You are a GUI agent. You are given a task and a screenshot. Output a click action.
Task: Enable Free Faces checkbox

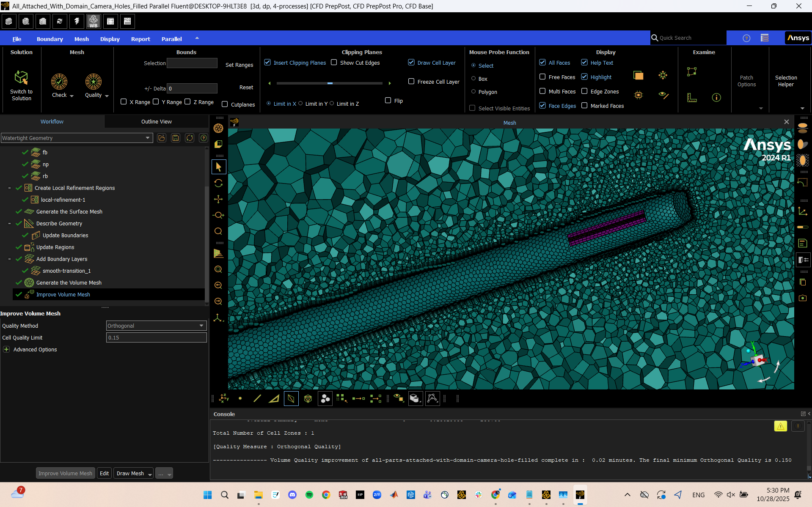pyautogui.click(x=542, y=77)
